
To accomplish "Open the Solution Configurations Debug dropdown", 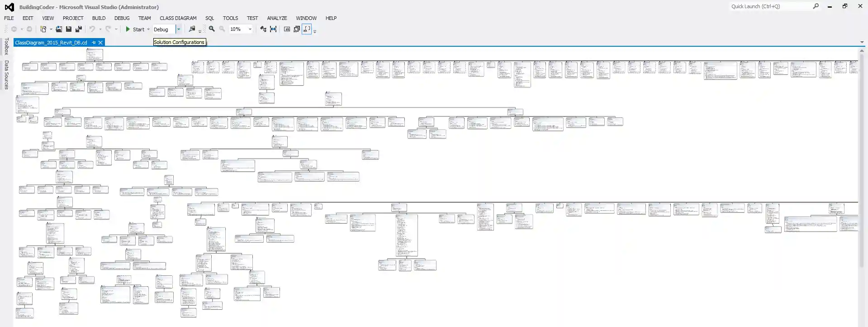I will (x=178, y=29).
